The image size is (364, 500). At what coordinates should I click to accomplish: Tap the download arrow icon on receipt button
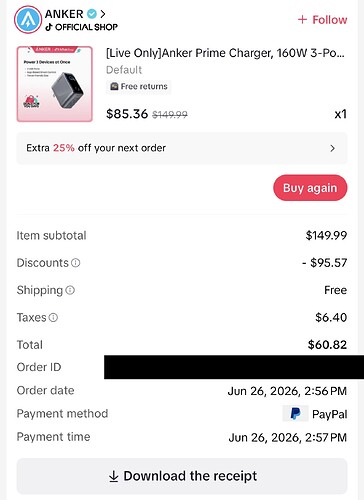coord(114,476)
